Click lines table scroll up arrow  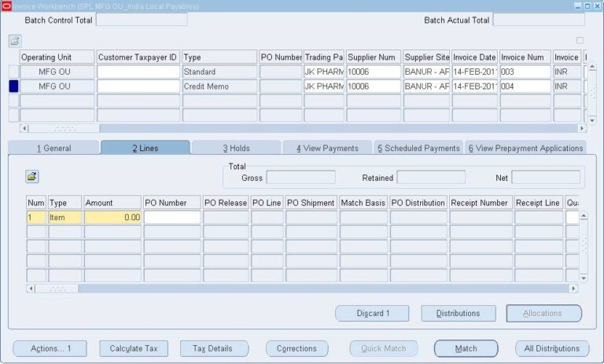tap(584, 215)
